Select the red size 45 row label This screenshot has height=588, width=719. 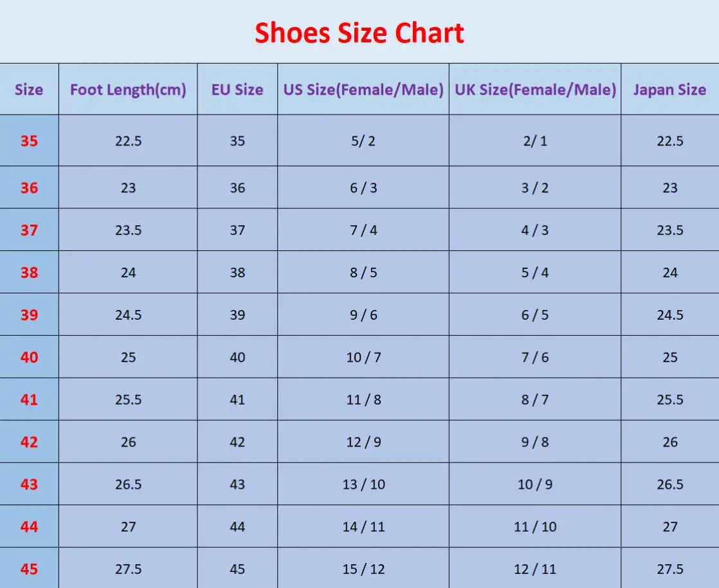(x=29, y=569)
